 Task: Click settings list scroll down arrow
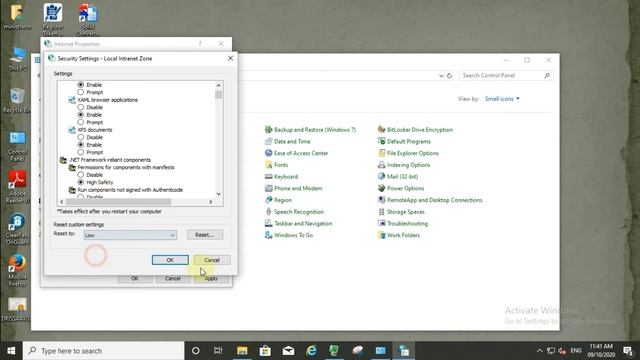[x=219, y=194]
